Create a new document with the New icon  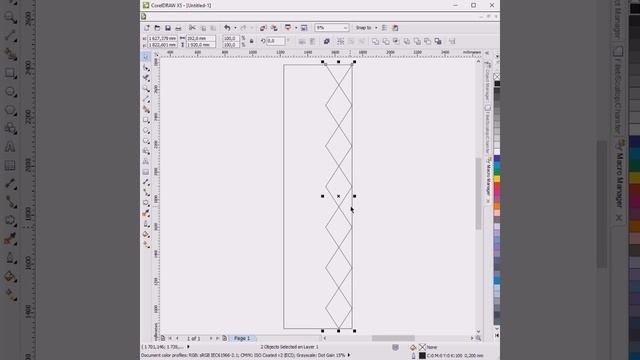(x=147, y=28)
